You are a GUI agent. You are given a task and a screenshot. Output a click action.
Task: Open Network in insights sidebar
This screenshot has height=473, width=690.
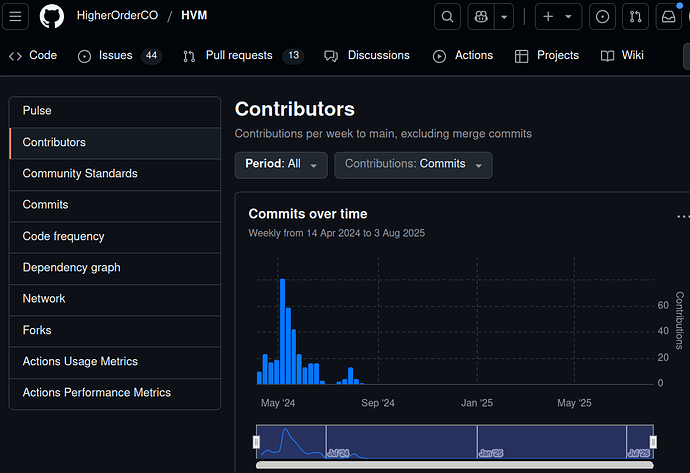(115, 299)
